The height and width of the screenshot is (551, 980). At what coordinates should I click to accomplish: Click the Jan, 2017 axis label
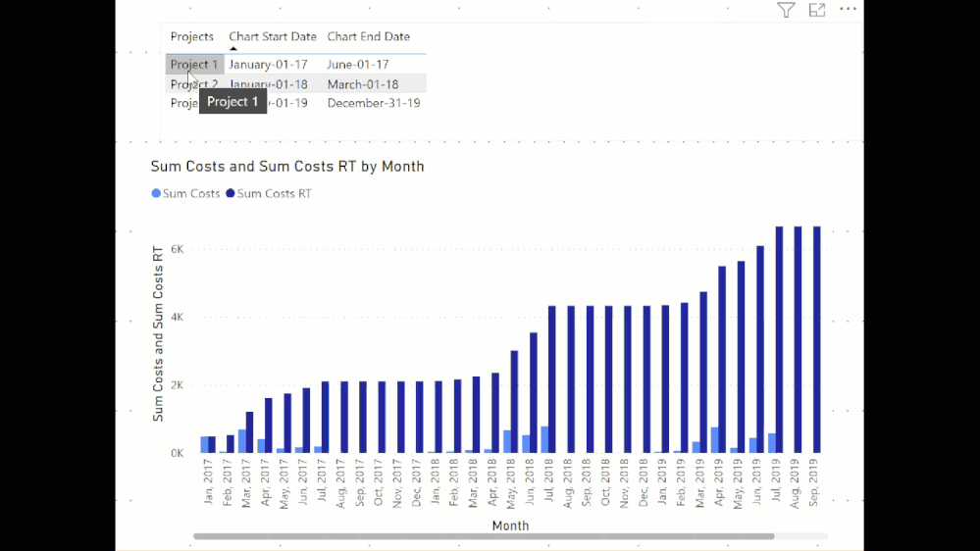(208, 481)
